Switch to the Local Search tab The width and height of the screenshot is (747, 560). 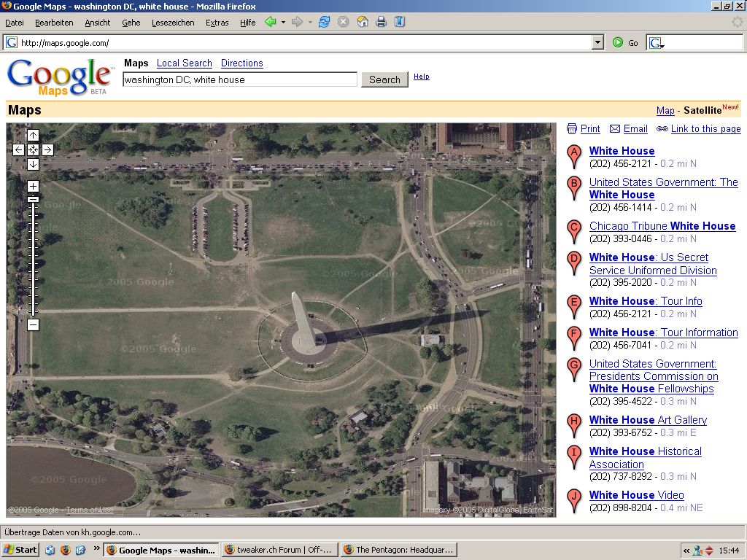click(184, 63)
